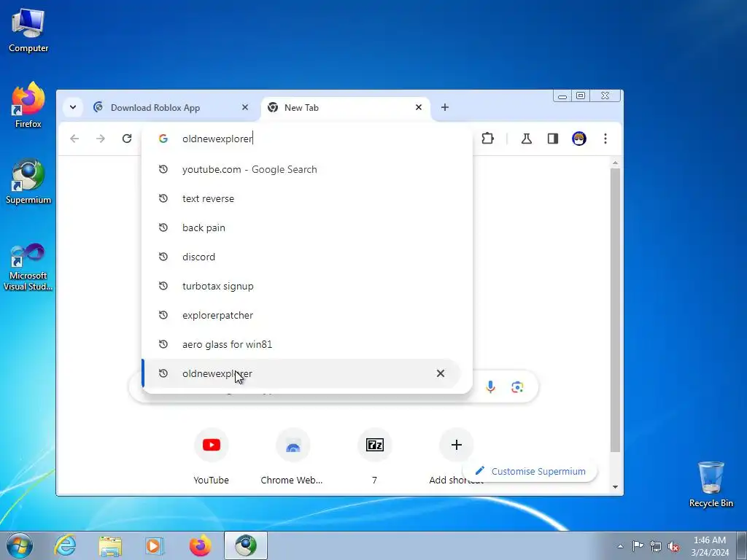
Task: Show hidden tray icons arrow
Action: tap(620, 546)
